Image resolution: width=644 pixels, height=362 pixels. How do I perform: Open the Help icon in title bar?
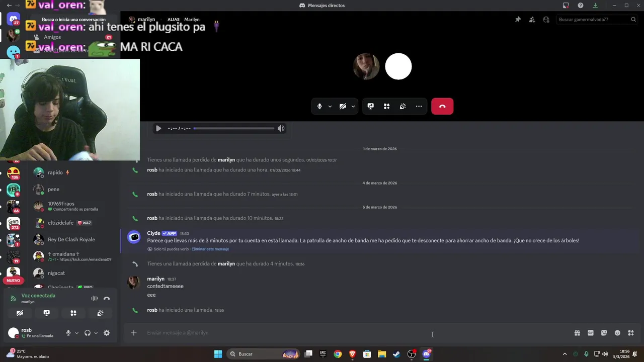click(x=581, y=6)
